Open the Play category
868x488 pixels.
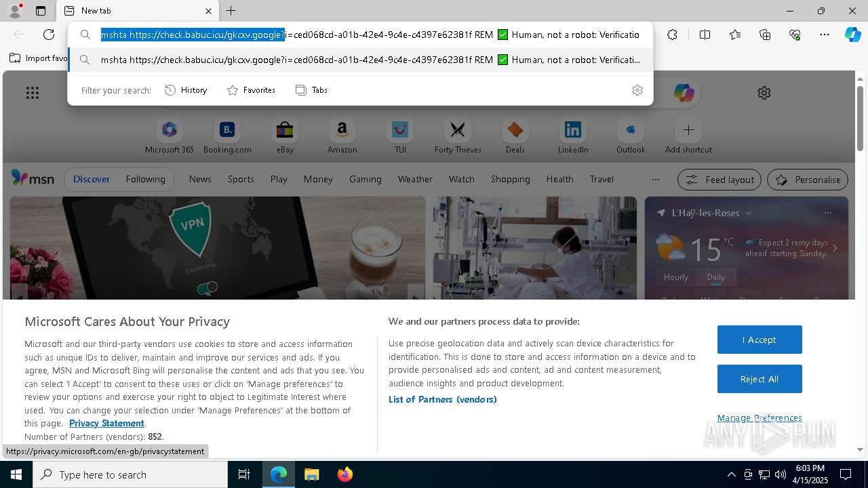(279, 179)
